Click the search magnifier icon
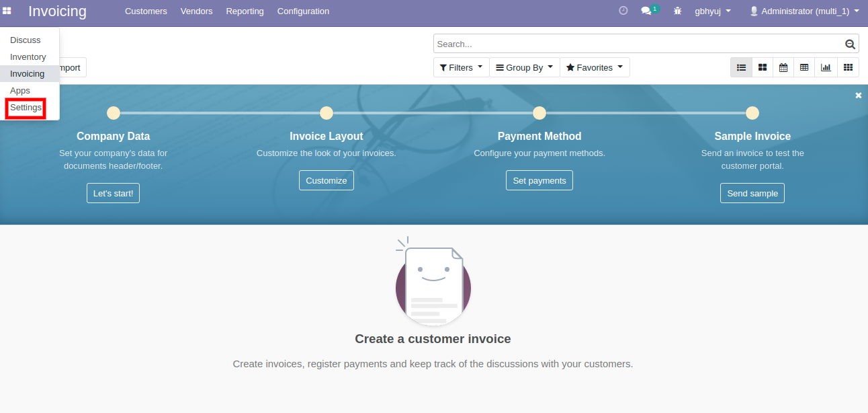868x413 pixels. [850, 44]
